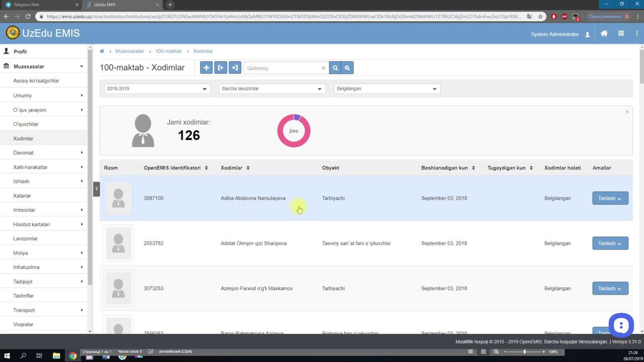644x362 pixels.
Task: Open the apps grid icon in header
Action: 621,34
